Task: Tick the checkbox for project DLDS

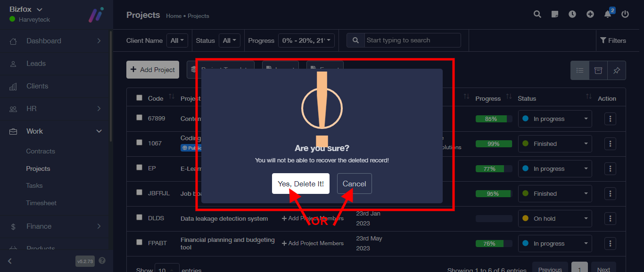Action: tap(139, 217)
